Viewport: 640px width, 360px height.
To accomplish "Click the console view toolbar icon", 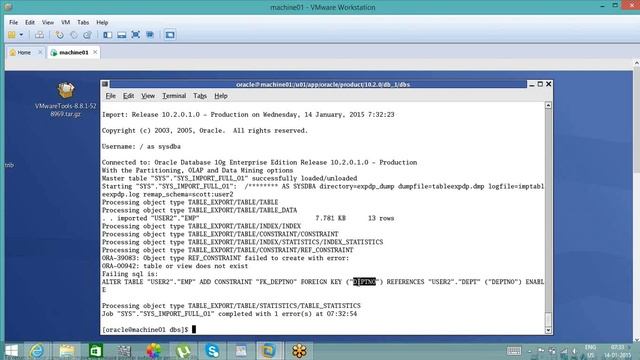I will click(170, 35).
